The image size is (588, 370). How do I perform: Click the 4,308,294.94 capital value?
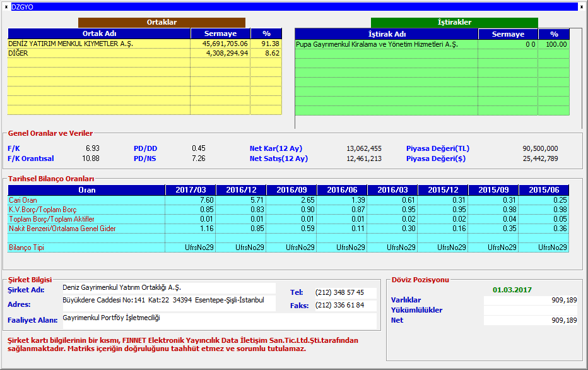coord(227,53)
